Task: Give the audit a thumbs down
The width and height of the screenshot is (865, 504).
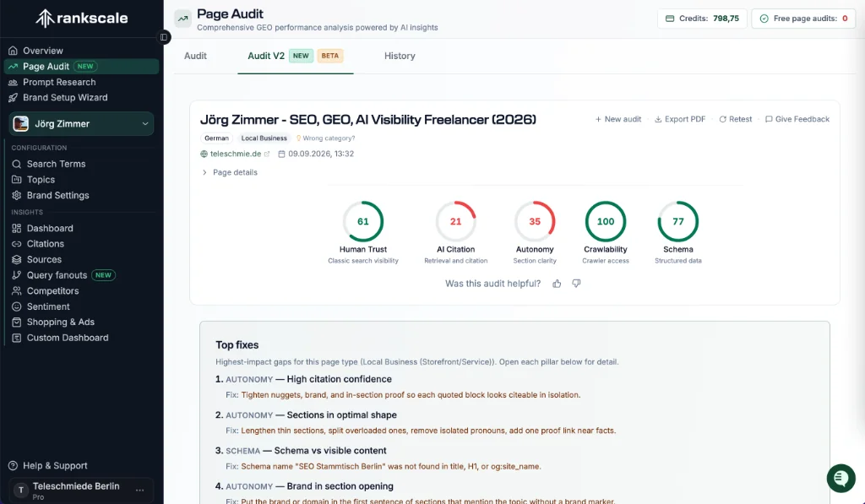Action: pyautogui.click(x=576, y=284)
